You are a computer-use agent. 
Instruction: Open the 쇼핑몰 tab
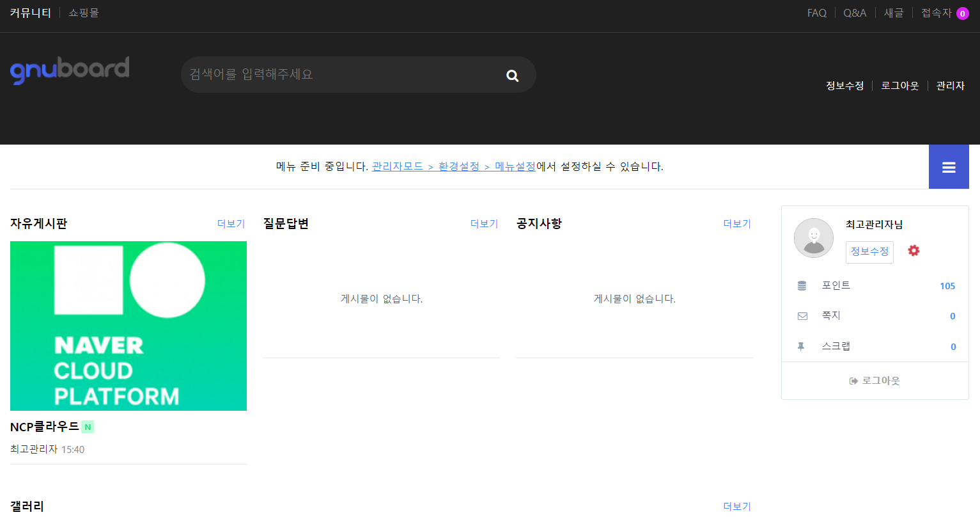(84, 13)
